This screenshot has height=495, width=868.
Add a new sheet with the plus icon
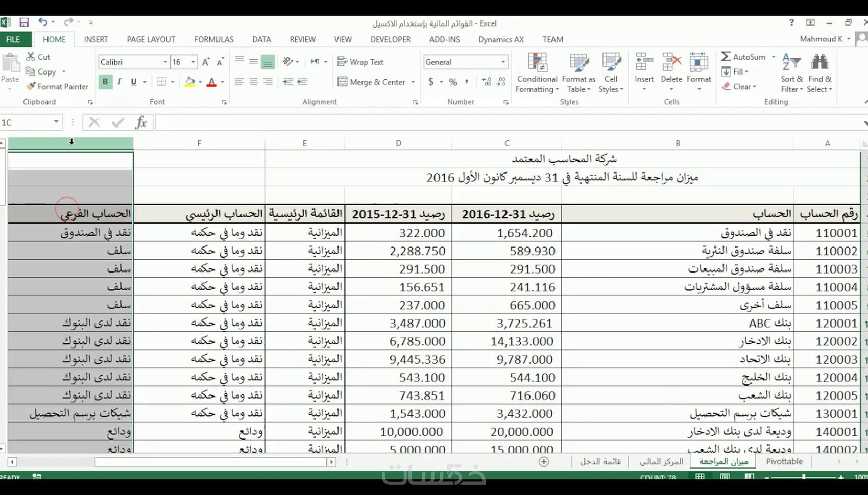coord(544,461)
